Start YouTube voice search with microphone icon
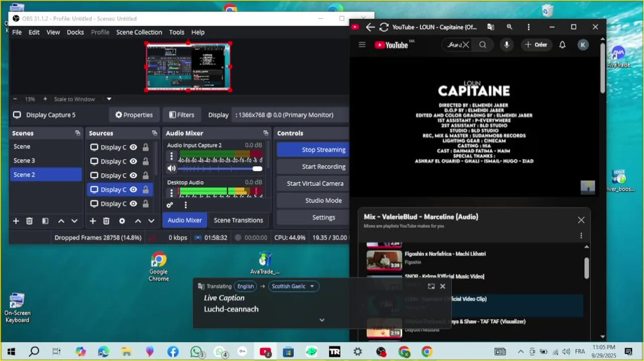This screenshot has width=644, height=361. (x=507, y=45)
